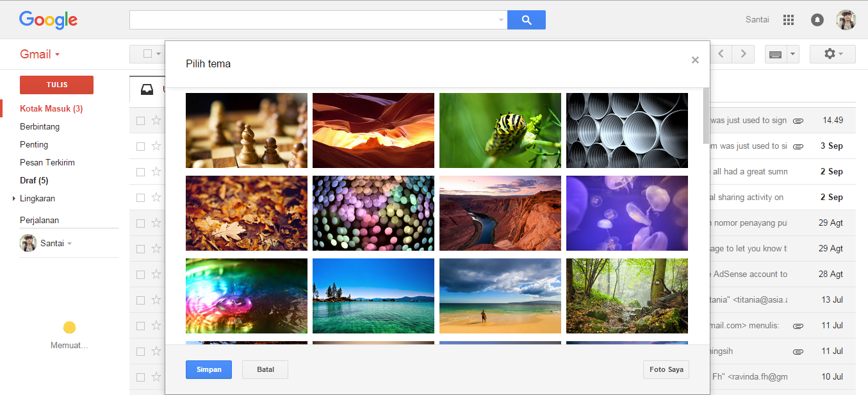Pick the colorful bokeh lights theme
Image resolution: width=868 pixels, height=395 pixels.
point(373,213)
